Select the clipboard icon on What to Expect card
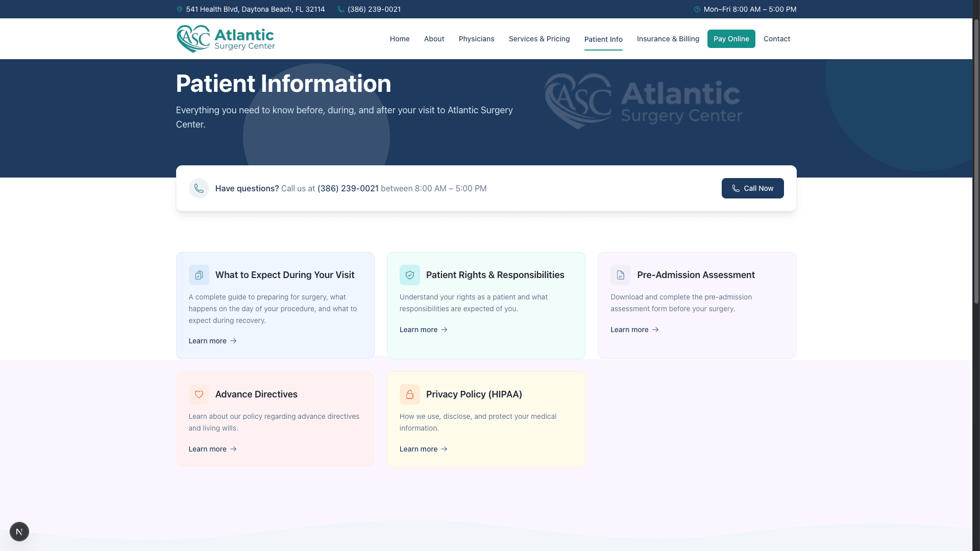The width and height of the screenshot is (980, 551). click(x=199, y=275)
